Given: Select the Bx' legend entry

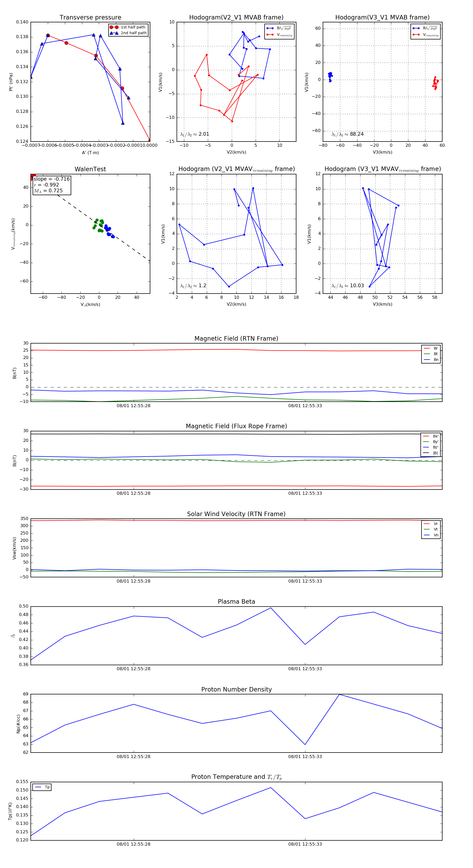Looking at the screenshot, I should 431,436.
